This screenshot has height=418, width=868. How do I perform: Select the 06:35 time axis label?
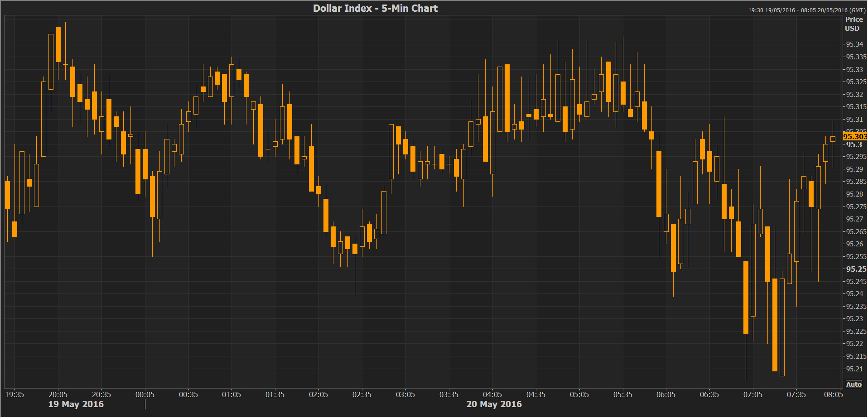click(x=709, y=394)
